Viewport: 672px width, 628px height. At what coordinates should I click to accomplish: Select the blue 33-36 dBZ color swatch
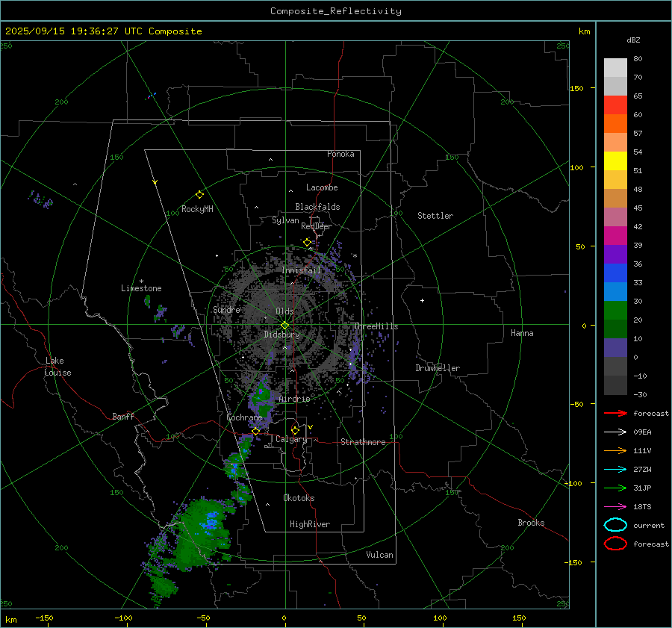pos(615,273)
